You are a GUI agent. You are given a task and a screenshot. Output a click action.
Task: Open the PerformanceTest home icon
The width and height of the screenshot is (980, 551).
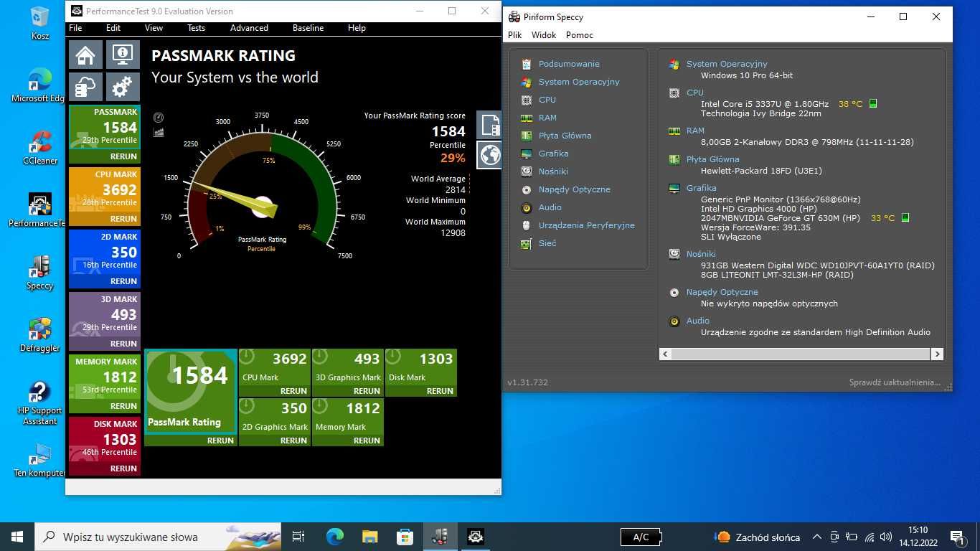tap(85, 55)
